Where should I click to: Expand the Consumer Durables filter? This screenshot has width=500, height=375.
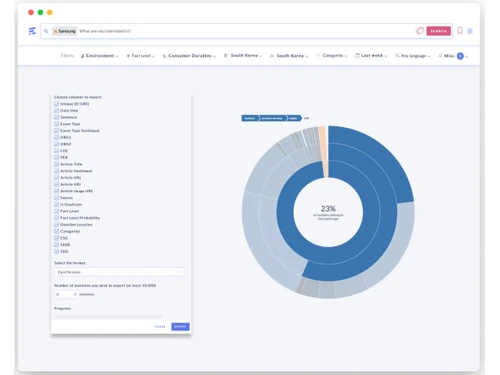[189, 56]
